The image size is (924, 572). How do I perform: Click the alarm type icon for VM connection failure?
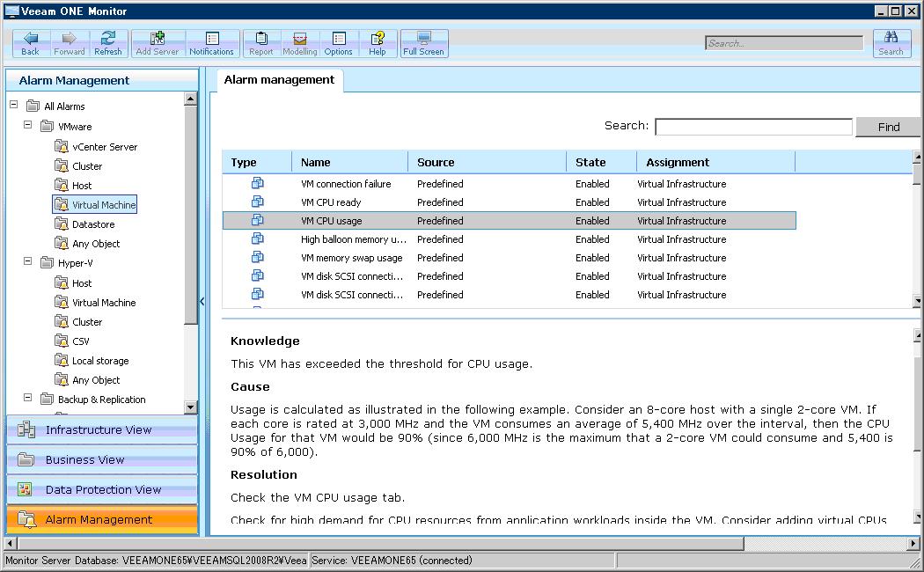pos(258,183)
